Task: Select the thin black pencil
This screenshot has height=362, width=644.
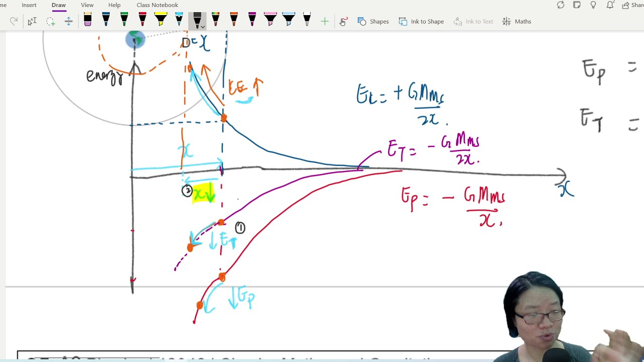Action: coord(307,21)
